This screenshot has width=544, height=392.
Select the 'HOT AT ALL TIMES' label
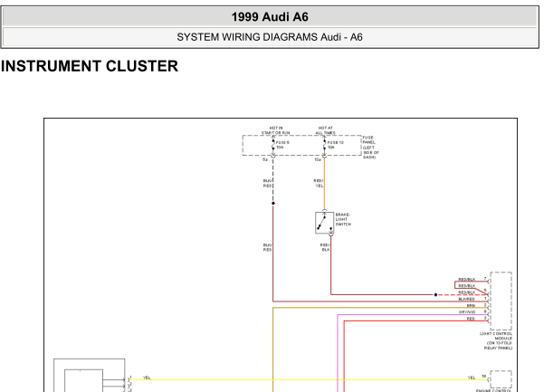pyautogui.click(x=326, y=130)
